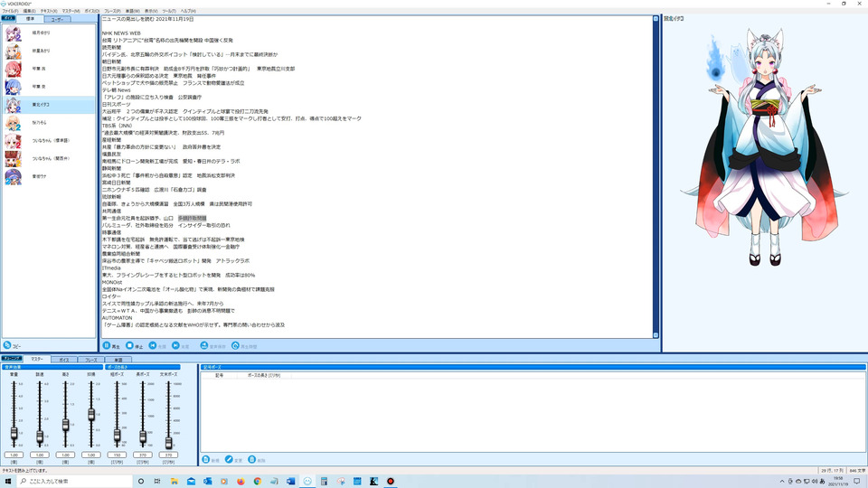Click the text editor scrollbar up arrow
The width and height of the screenshot is (868, 488).
[656, 19]
